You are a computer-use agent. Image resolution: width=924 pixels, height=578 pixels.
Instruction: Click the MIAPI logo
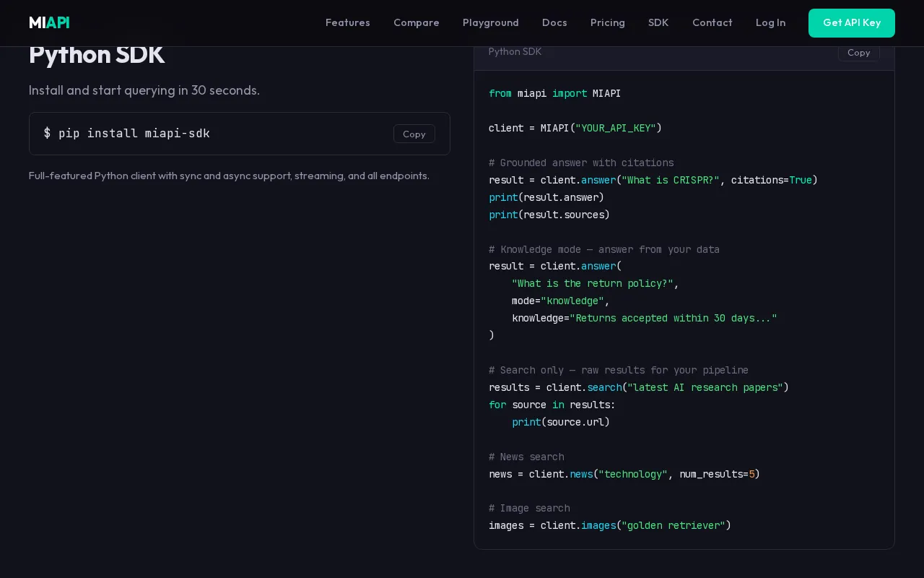coord(49,22)
